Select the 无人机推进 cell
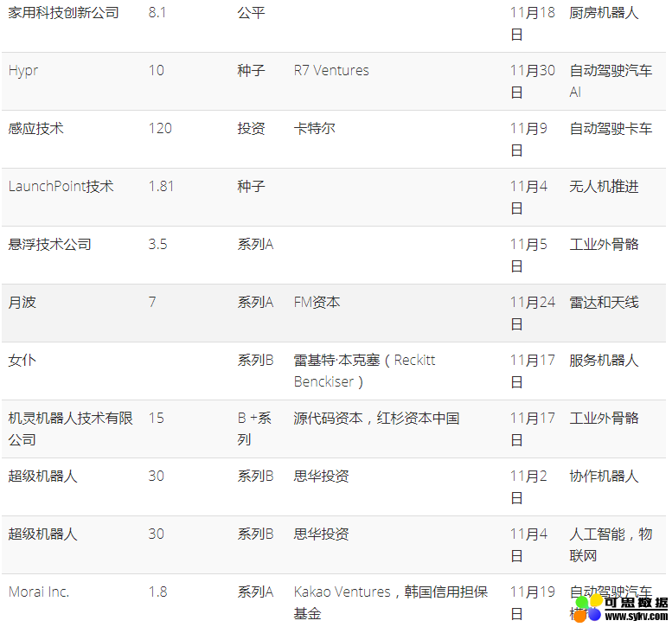Image resolution: width=672 pixels, height=627 pixels. tap(604, 186)
